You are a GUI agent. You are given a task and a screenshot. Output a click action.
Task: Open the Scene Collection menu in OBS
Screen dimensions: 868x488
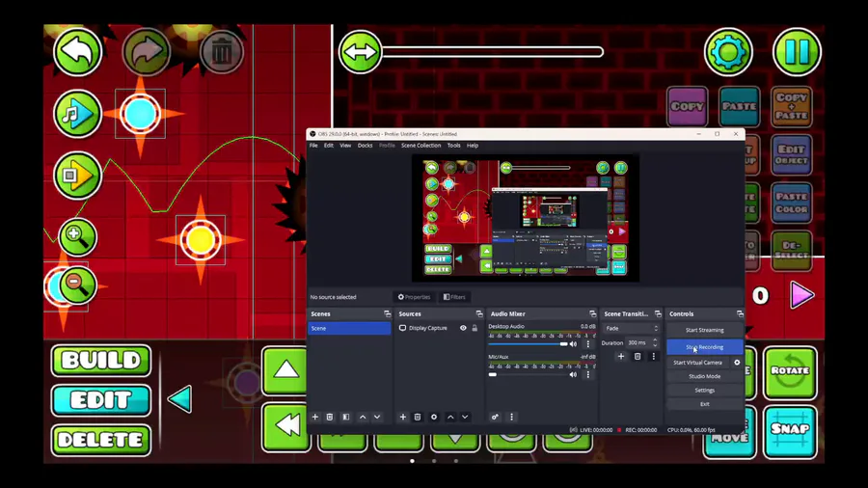420,146
